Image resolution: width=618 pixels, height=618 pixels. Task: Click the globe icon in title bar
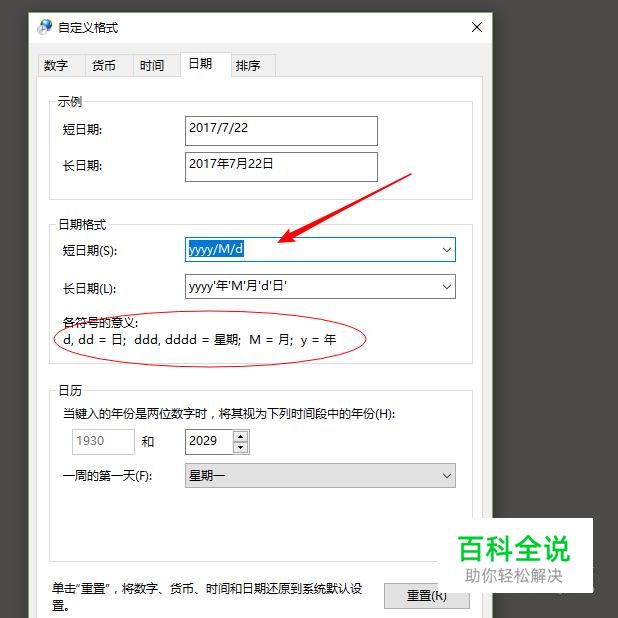pyautogui.click(x=45, y=27)
